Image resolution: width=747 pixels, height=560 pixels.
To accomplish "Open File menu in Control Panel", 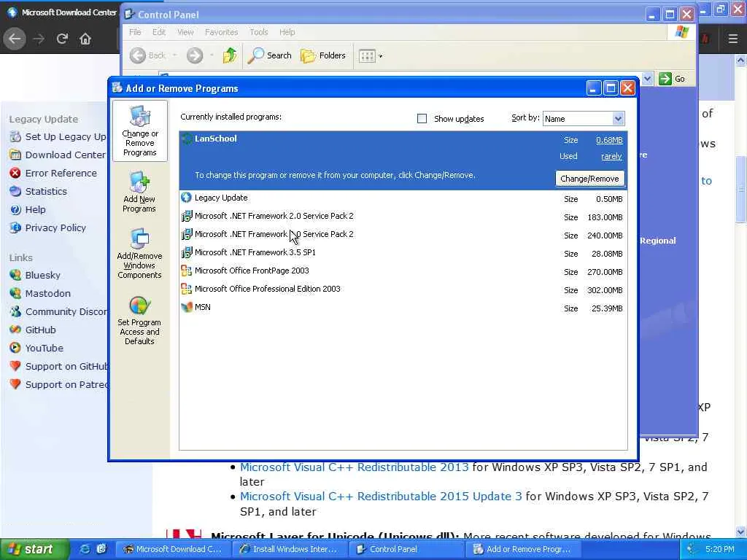I will pos(135,32).
